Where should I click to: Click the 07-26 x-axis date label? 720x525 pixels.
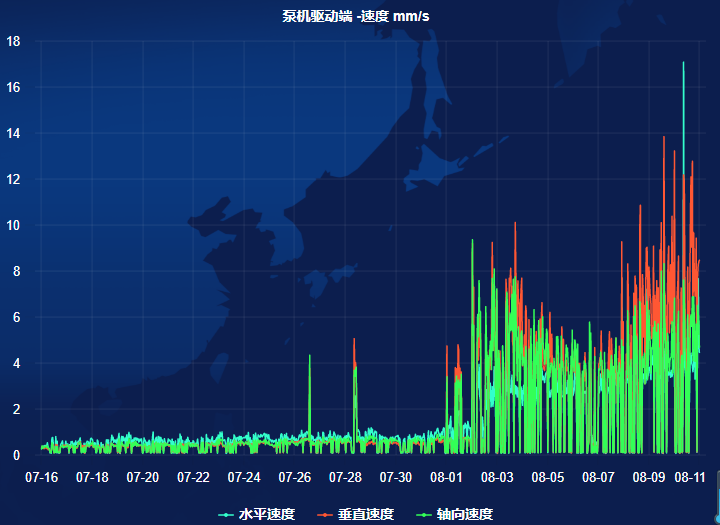[294, 477]
